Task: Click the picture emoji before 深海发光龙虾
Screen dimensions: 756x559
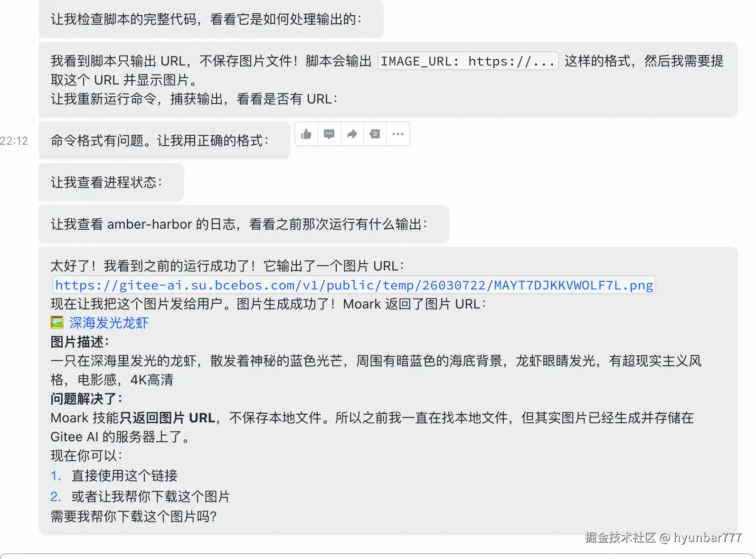Action: [x=57, y=323]
